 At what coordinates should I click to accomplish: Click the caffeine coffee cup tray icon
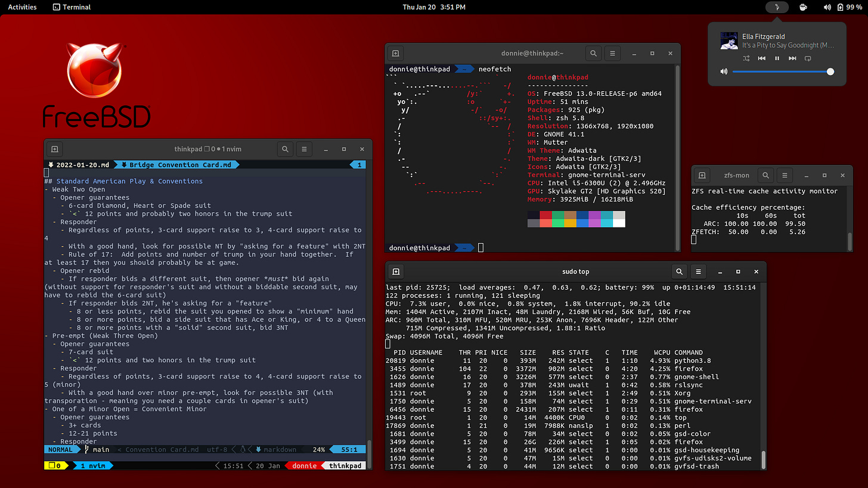point(803,7)
